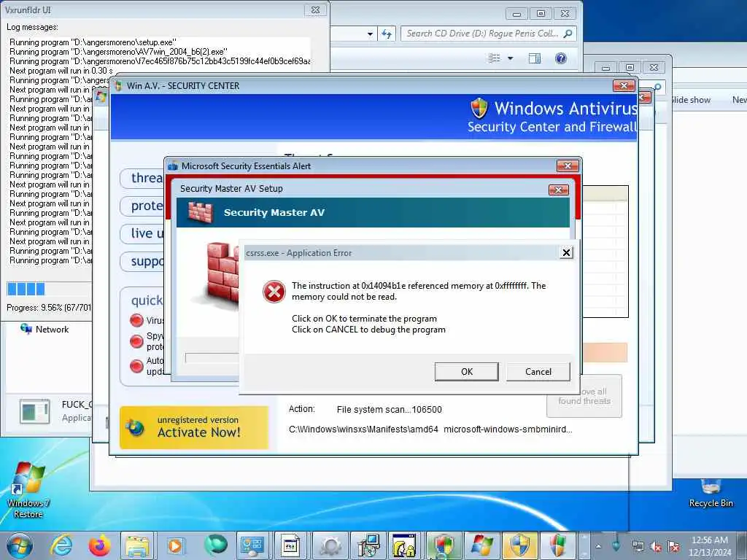Select Network in the Explorer navigation tree

pyautogui.click(x=44, y=329)
